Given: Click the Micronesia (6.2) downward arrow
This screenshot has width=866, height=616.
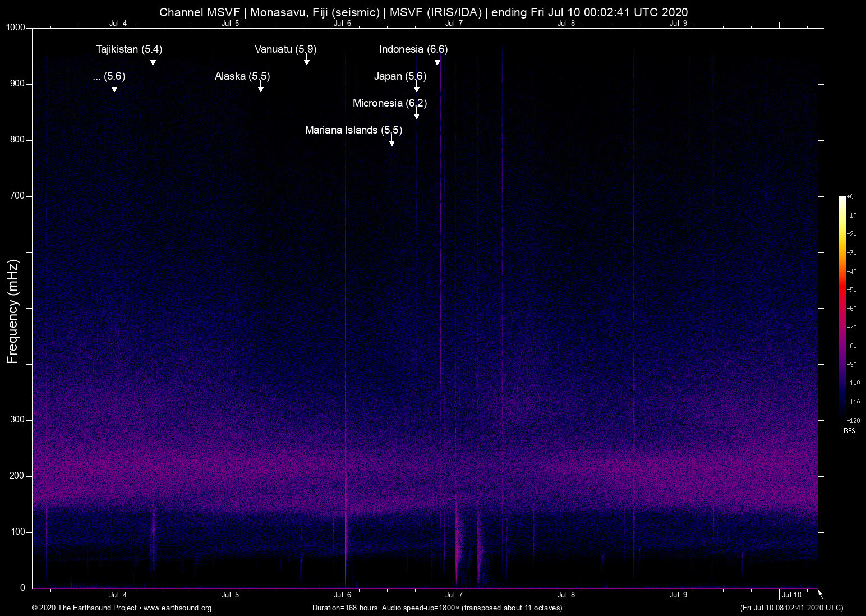Looking at the screenshot, I should click(416, 114).
